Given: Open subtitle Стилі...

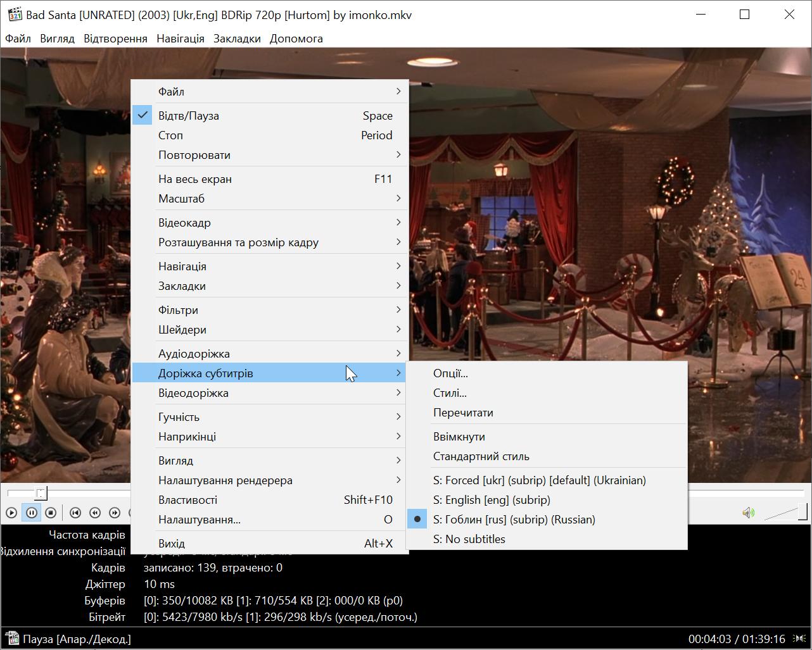Looking at the screenshot, I should [x=547, y=393].
